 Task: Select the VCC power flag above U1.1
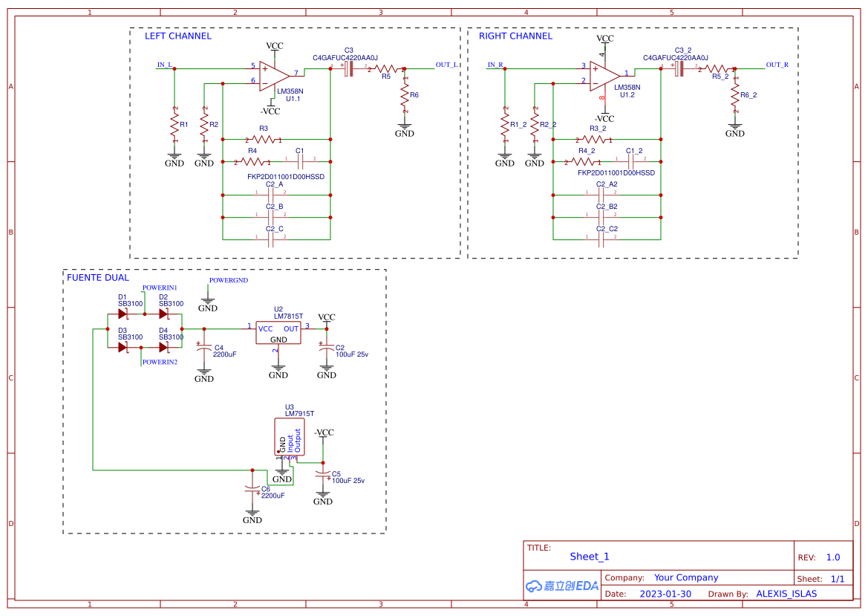(x=273, y=45)
